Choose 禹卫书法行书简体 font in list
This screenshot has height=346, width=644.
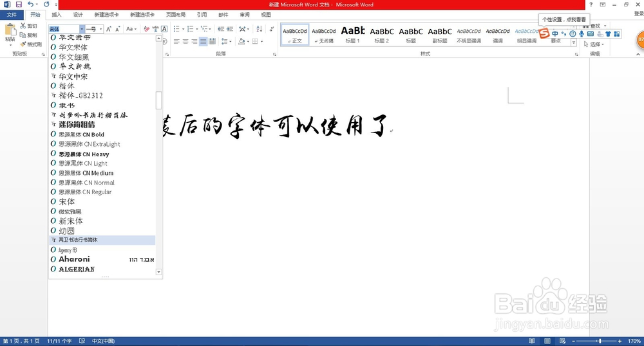102,240
